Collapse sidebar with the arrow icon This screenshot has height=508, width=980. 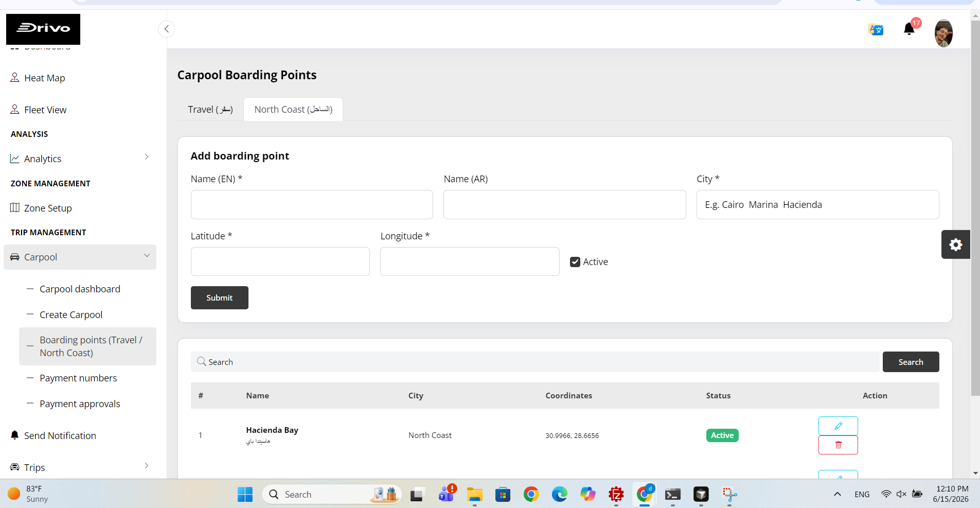point(166,29)
